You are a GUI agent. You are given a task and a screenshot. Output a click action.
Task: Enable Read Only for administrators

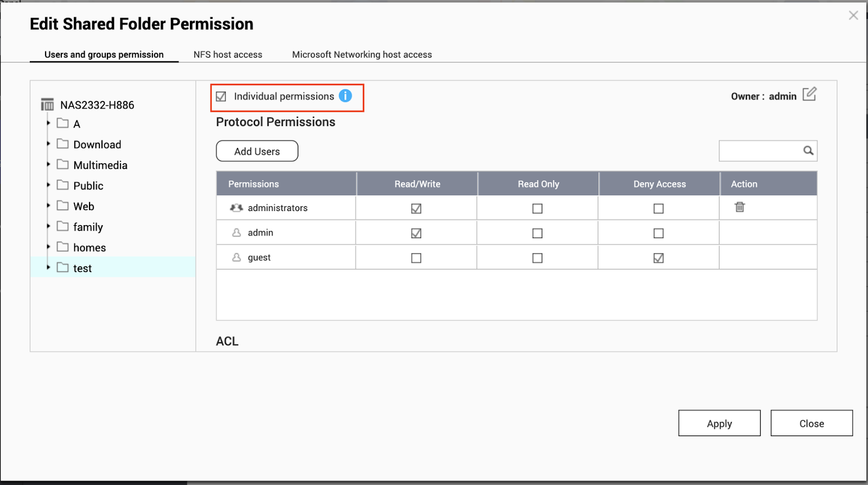537,208
